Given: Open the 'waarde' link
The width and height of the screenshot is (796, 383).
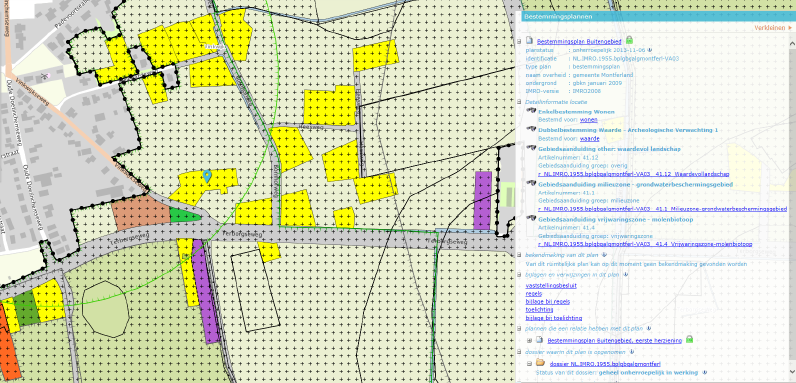Looking at the screenshot, I should tap(590, 138).
